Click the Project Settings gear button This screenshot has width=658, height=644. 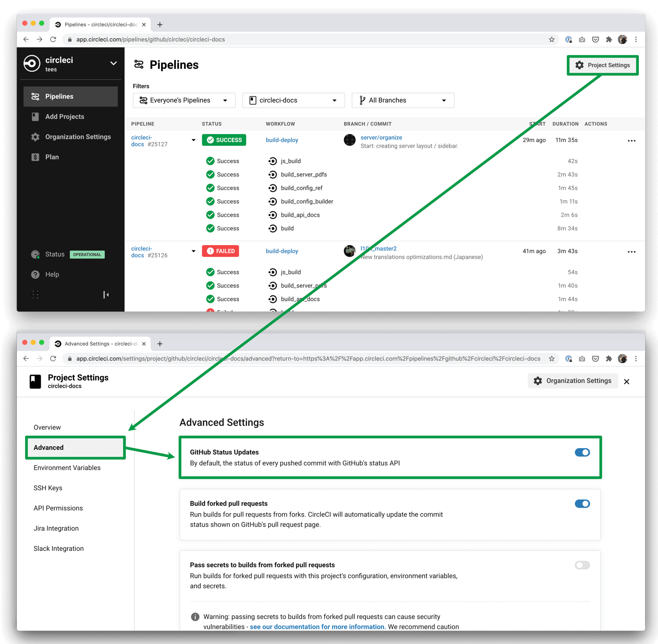(x=602, y=65)
